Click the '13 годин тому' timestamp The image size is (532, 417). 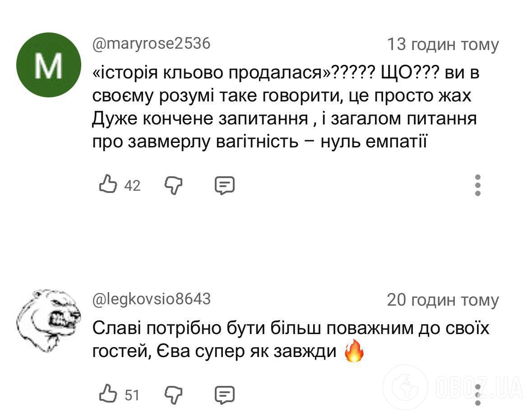[x=443, y=44]
